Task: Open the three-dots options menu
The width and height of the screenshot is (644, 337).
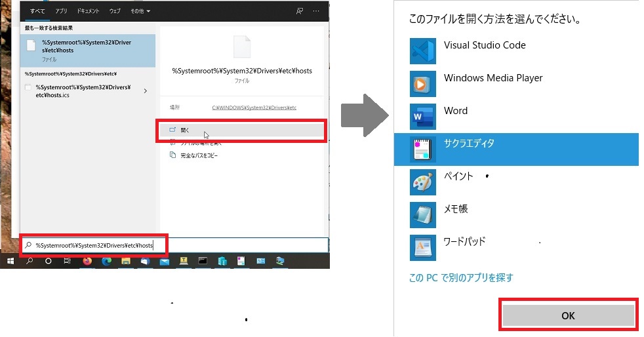Action: pyautogui.click(x=316, y=11)
